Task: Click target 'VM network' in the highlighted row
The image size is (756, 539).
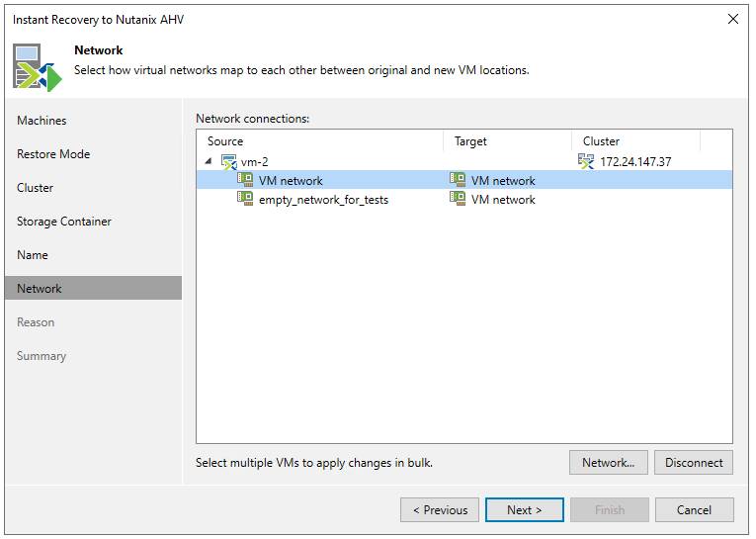Action: point(503,181)
